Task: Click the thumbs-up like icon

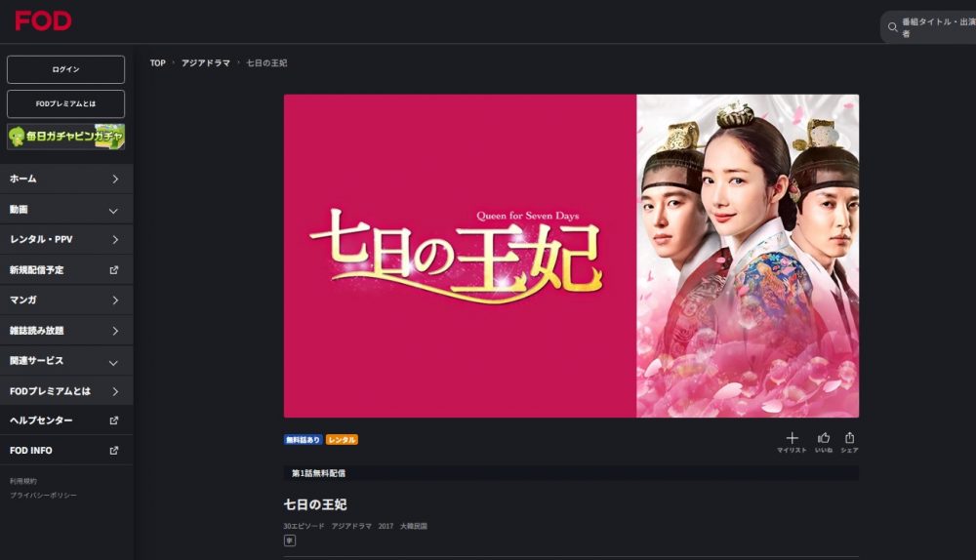Action: click(824, 437)
